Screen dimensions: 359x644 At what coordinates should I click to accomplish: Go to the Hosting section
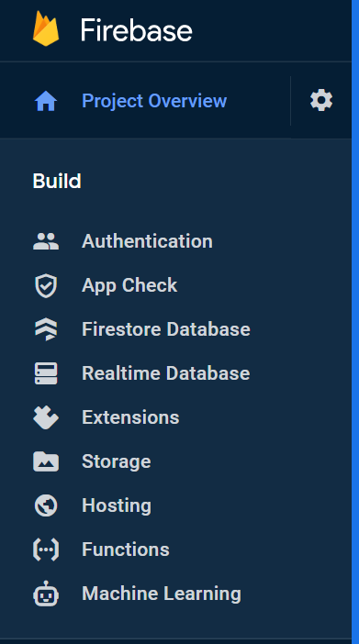pos(117,506)
